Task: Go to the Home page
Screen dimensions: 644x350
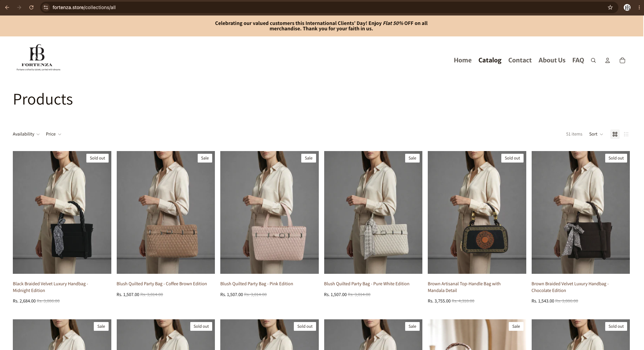Action: click(463, 60)
